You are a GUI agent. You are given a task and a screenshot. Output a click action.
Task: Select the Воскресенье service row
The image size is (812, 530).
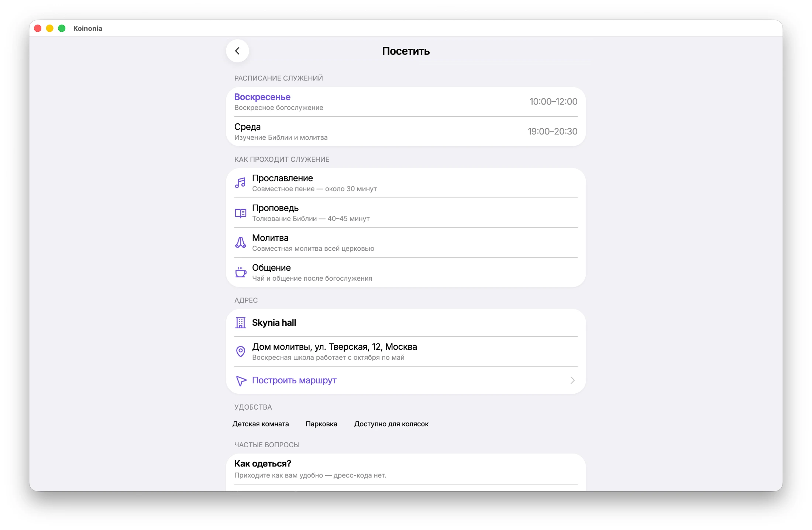coord(406,102)
